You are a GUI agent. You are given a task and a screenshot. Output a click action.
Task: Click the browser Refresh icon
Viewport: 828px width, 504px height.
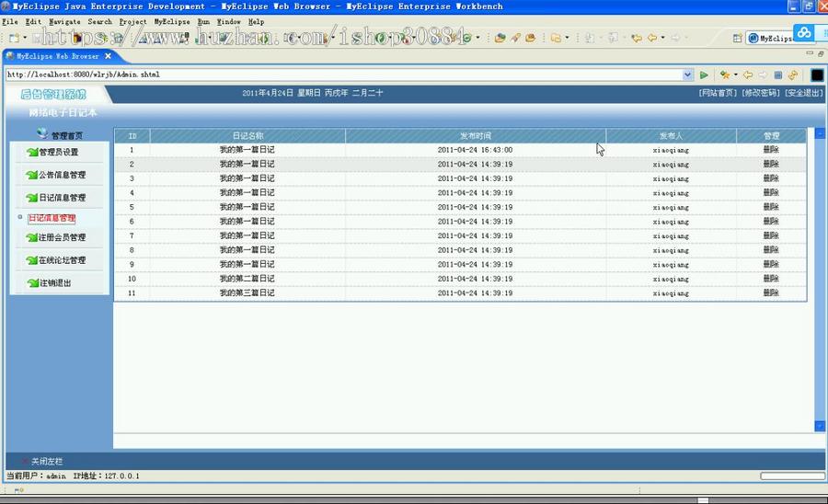click(x=793, y=74)
